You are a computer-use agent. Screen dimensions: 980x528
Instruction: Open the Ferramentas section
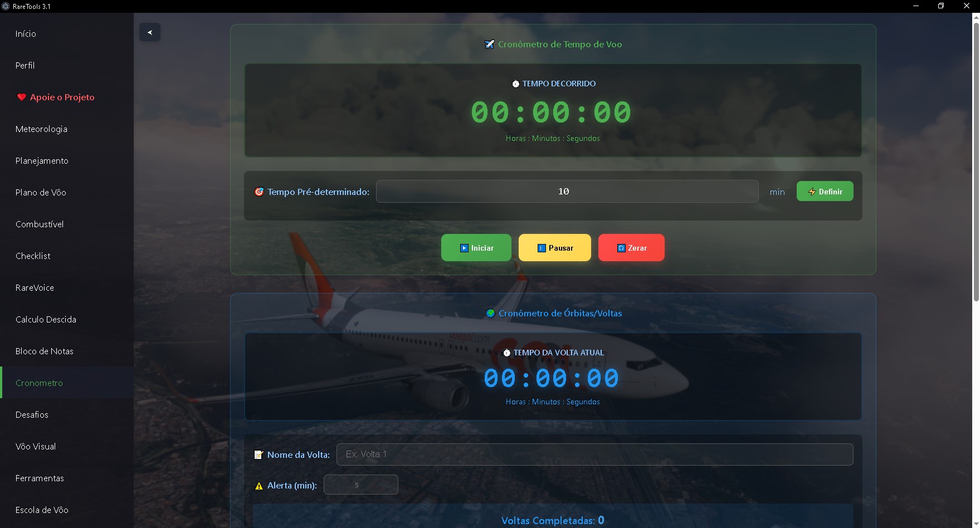pyautogui.click(x=67, y=478)
